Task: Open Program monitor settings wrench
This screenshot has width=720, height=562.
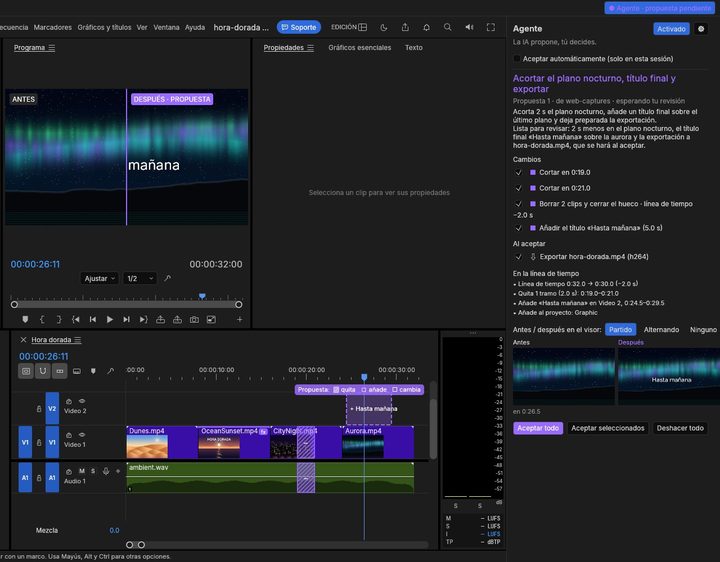Action: pyautogui.click(x=168, y=278)
